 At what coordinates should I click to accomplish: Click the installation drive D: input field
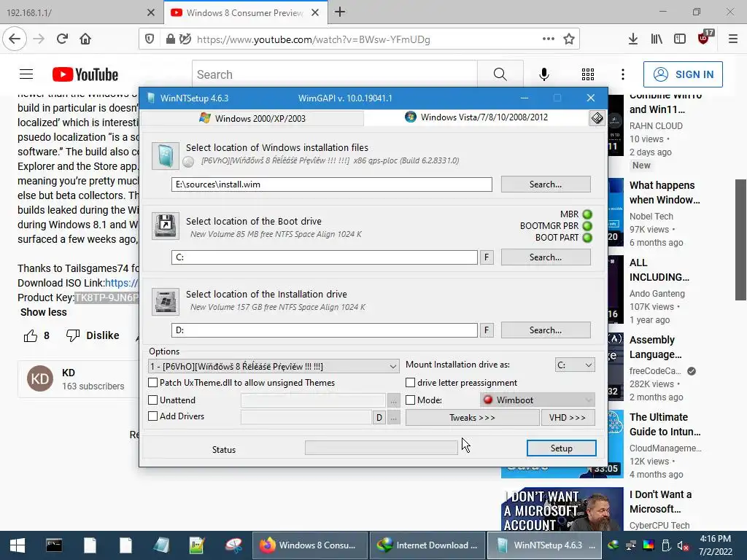325,330
